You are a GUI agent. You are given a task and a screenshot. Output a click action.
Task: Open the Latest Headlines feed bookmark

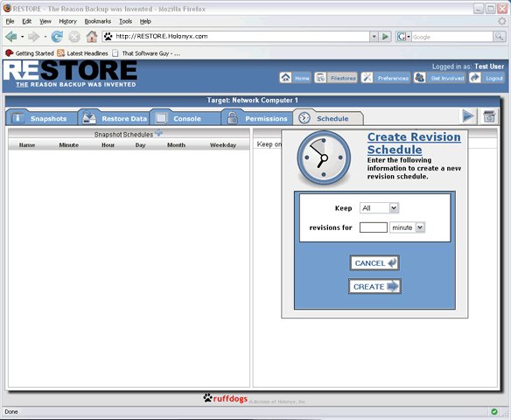pyautogui.click(x=82, y=53)
